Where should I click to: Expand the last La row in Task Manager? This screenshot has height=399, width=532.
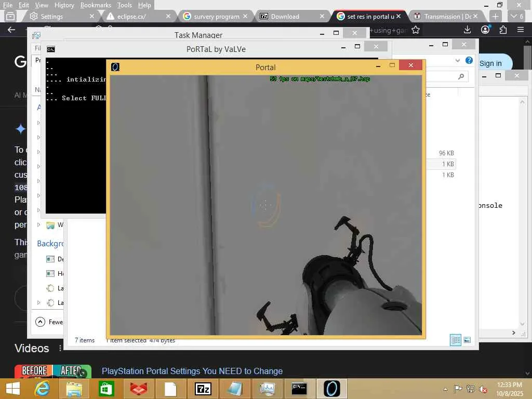click(38, 302)
